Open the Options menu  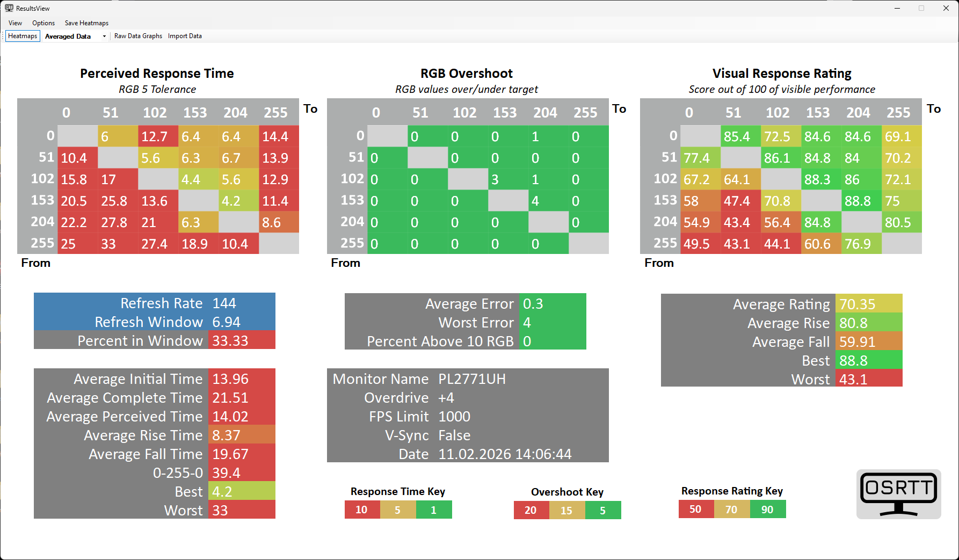(43, 23)
